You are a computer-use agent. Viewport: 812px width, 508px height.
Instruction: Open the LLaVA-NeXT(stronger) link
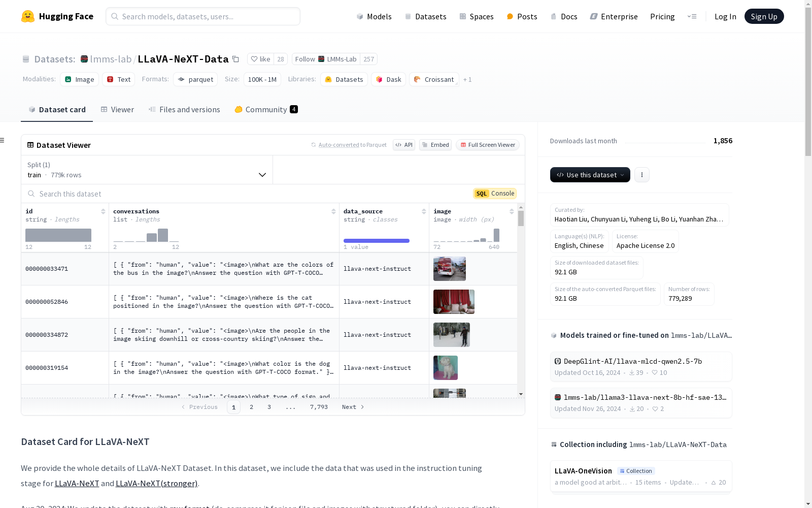click(156, 483)
